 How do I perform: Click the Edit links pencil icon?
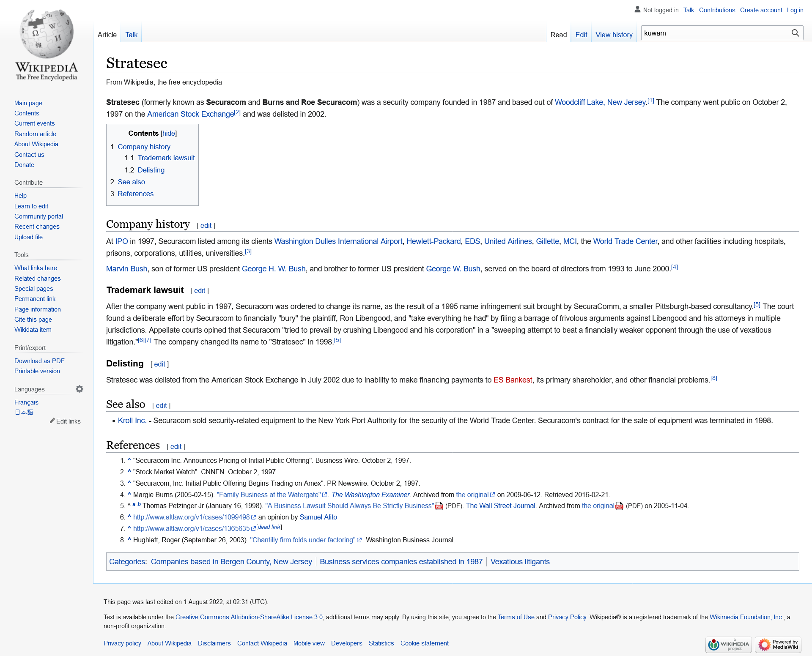click(52, 421)
